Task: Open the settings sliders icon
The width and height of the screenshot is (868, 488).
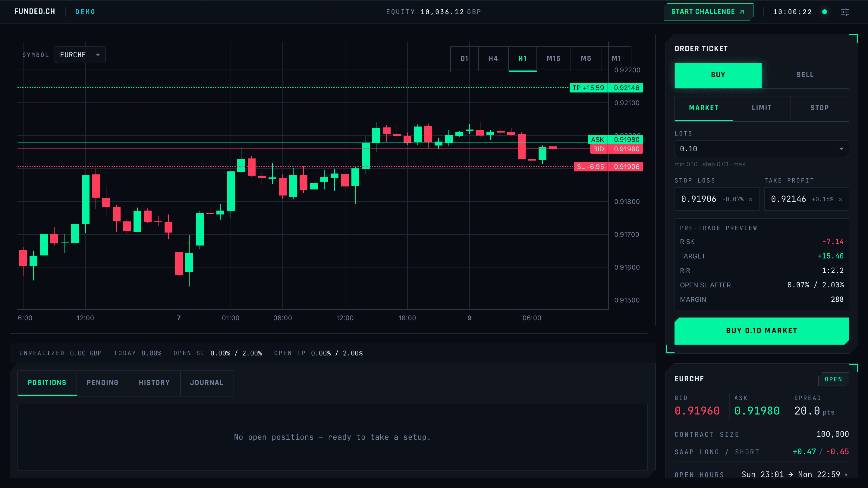Action: point(845,12)
